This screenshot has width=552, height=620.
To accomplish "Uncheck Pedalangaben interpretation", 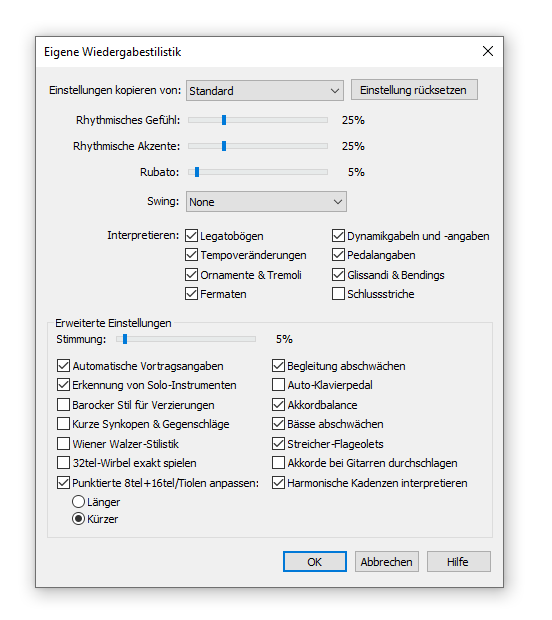I will click(x=338, y=255).
